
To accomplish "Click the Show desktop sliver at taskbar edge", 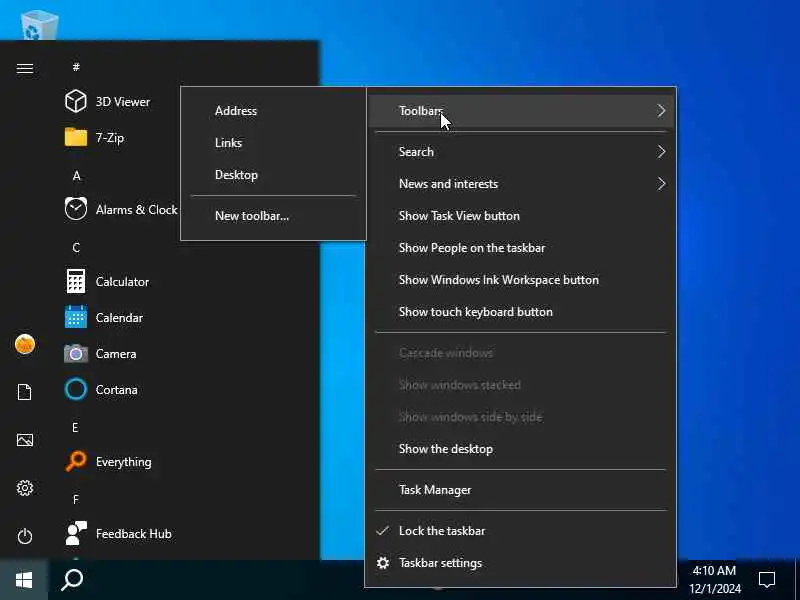I will [x=797, y=580].
